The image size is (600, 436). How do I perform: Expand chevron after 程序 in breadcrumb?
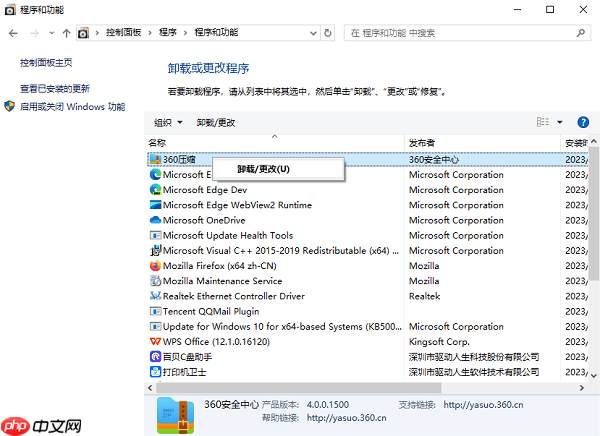tap(186, 33)
